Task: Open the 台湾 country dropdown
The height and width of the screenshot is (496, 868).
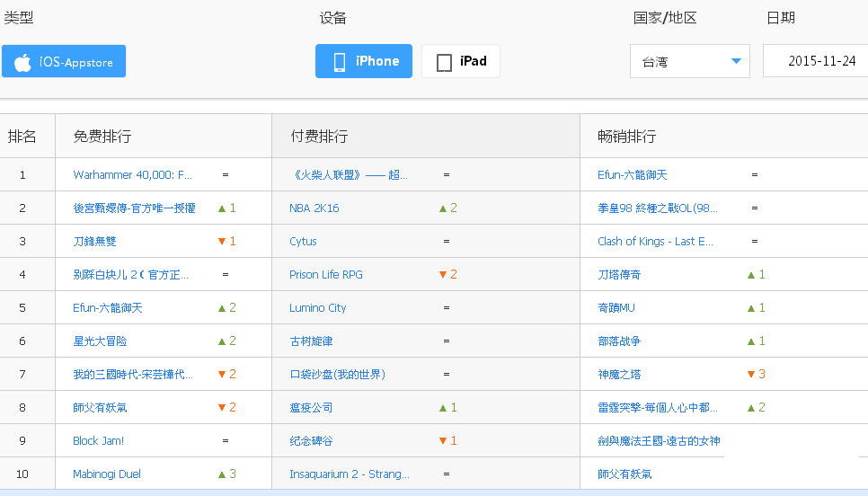Action: pos(690,61)
